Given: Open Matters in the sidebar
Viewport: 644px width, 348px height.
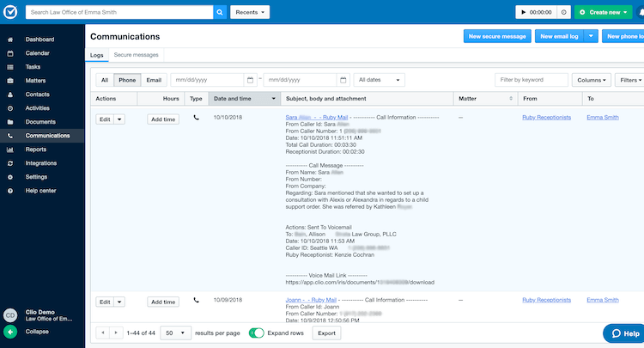Looking at the screenshot, I should click(35, 81).
